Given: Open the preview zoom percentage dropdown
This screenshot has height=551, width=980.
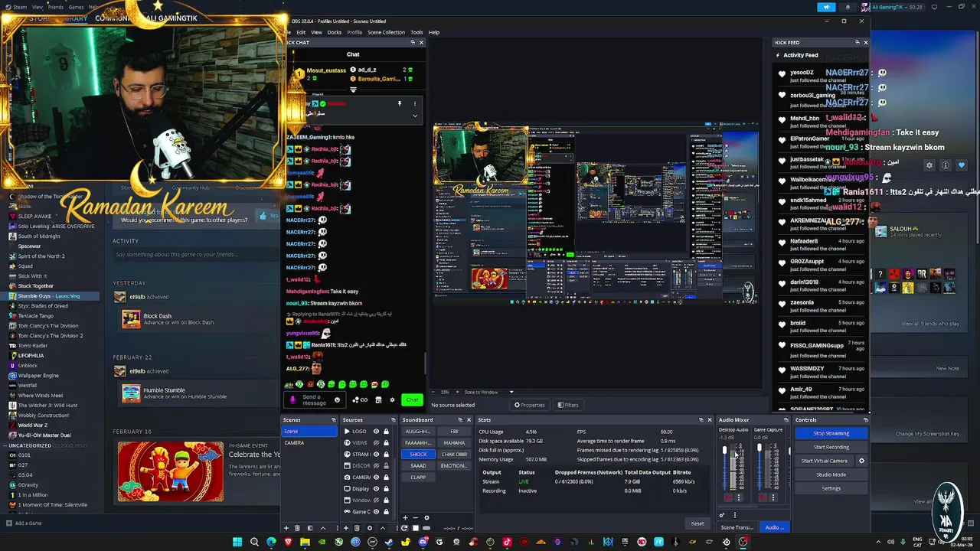Looking at the screenshot, I should (x=446, y=392).
